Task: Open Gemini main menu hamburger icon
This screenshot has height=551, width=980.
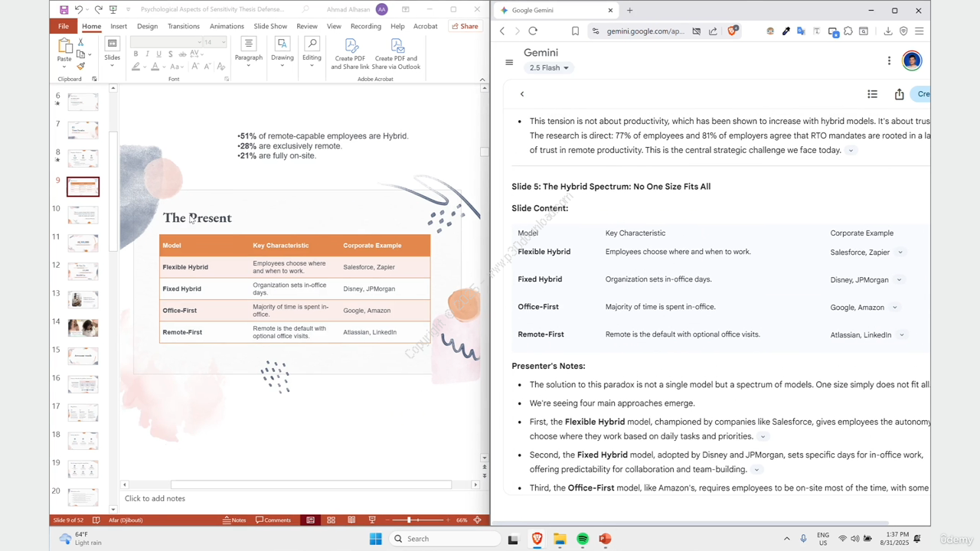Action: tap(509, 62)
